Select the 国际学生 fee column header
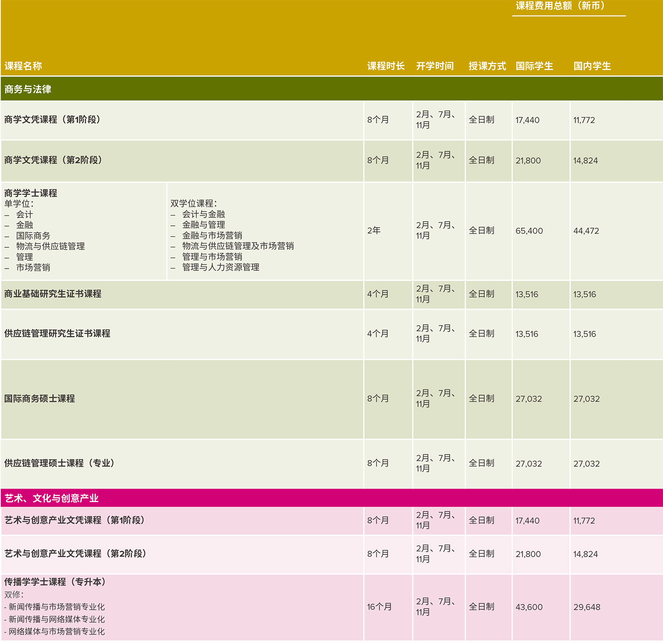Image resolution: width=663 pixels, height=644 pixels. pyautogui.click(x=534, y=66)
